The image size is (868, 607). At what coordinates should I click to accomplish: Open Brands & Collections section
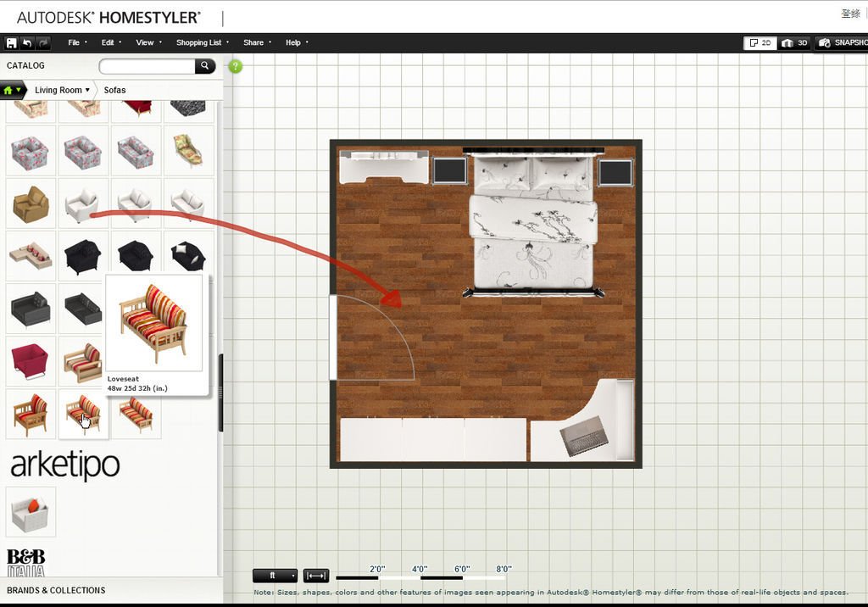[56, 590]
